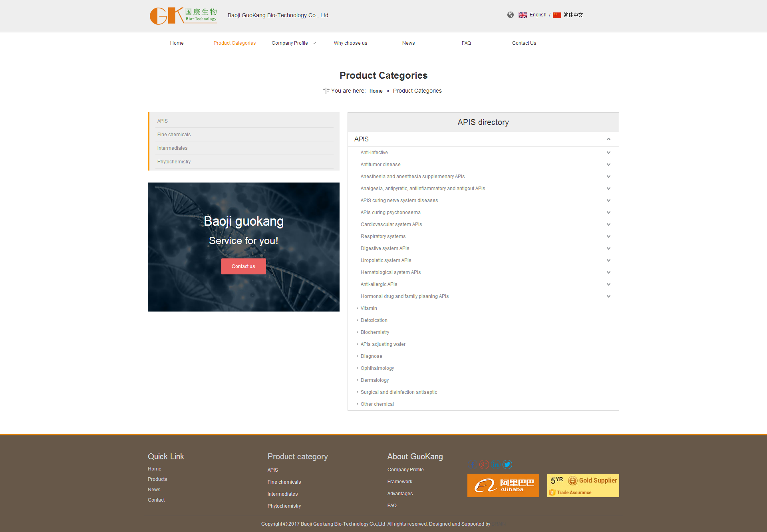The image size is (767, 532).
Task: Click the GK GuoKang company logo
Action: [183, 16]
